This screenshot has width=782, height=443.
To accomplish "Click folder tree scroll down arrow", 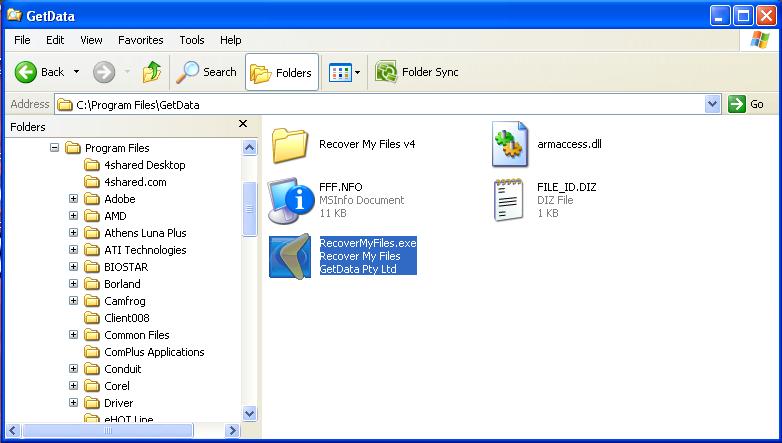I will [249, 413].
